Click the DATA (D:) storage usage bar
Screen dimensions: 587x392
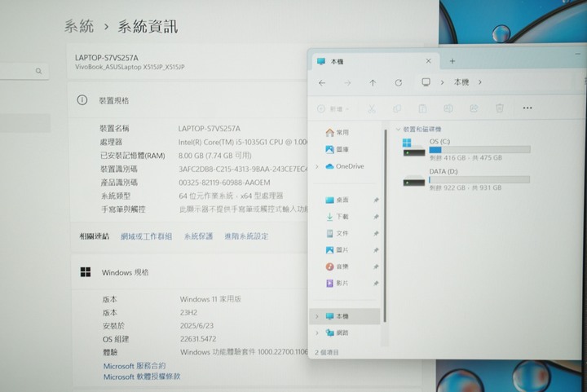click(x=479, y=179)
